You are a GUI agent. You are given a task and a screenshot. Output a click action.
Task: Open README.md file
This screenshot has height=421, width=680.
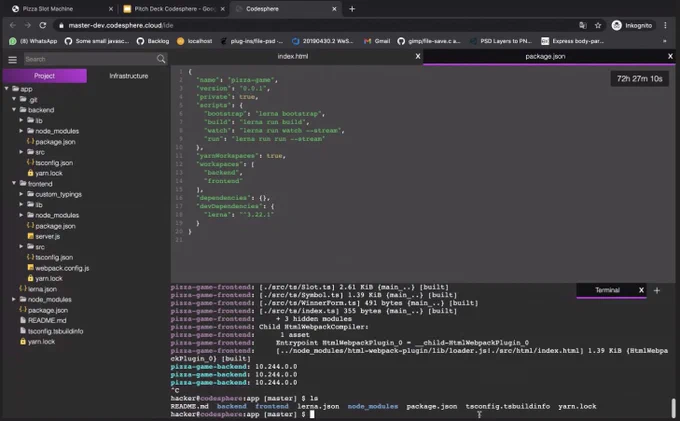tap(47, 320)
